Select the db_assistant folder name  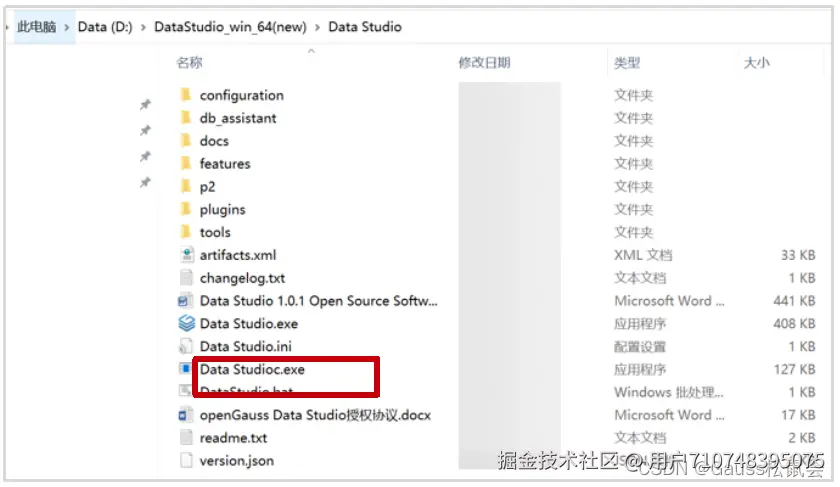click(238, 118)
